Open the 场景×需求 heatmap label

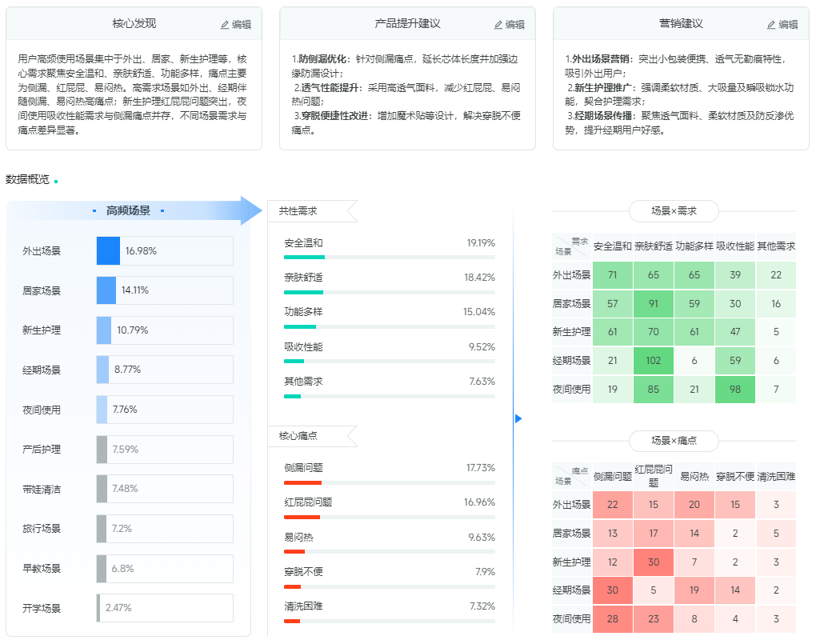click(674, 211)
